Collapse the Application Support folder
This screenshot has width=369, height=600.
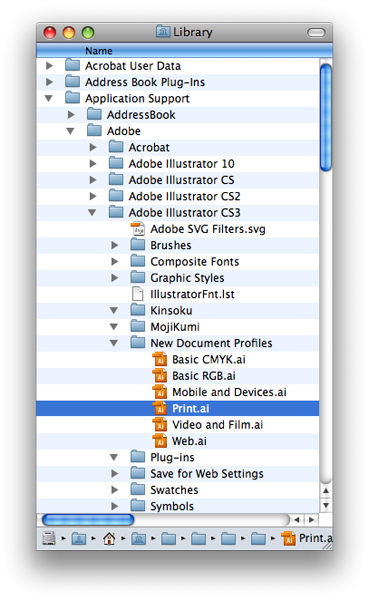(49, 98)
